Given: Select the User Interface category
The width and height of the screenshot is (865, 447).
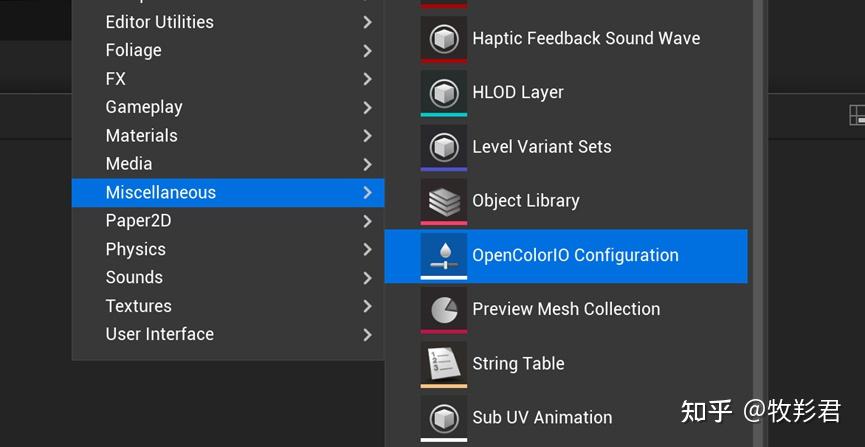Looking at the screenshot, I should 160,334.
